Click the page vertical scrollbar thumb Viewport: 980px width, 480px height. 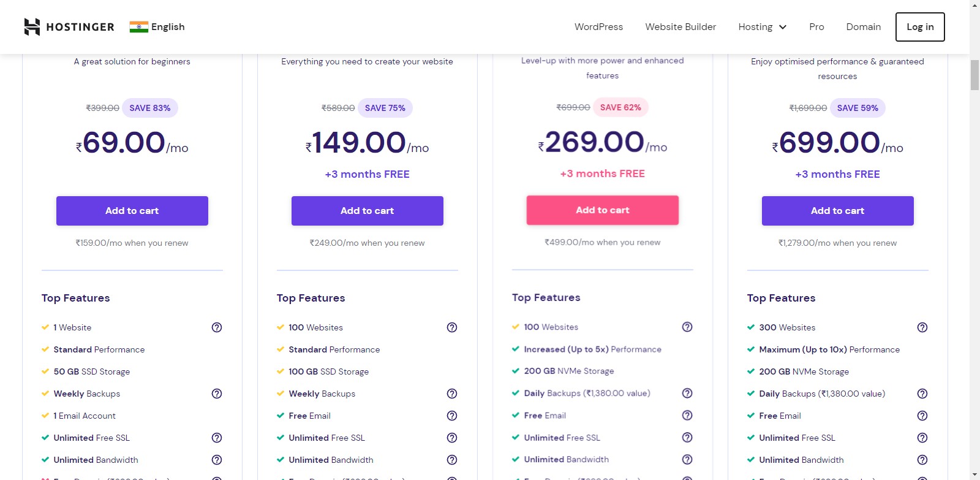(974, 75)
